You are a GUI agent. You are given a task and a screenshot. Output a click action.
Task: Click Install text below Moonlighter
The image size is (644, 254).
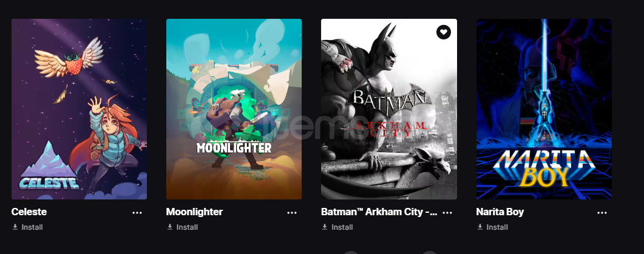pos(187,227)
